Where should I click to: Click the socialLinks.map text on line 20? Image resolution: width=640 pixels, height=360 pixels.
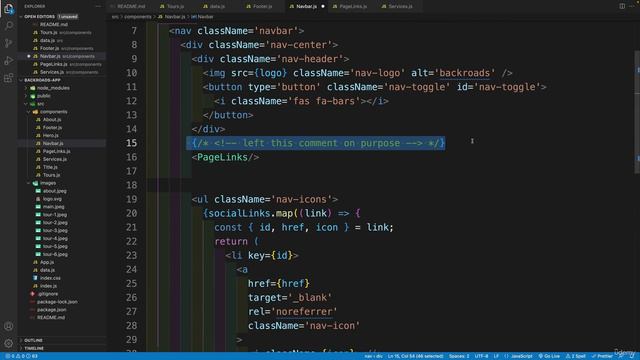click(251, 213)
